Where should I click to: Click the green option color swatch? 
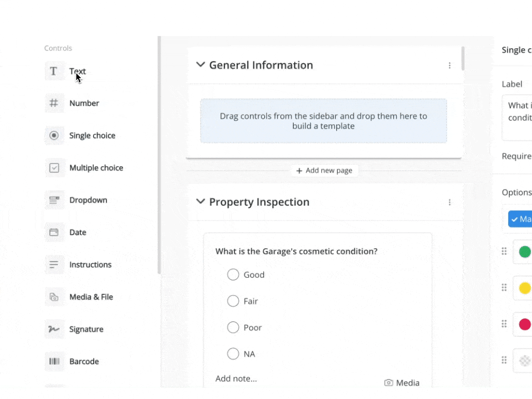pyautogui.click(x=524, y=252)
